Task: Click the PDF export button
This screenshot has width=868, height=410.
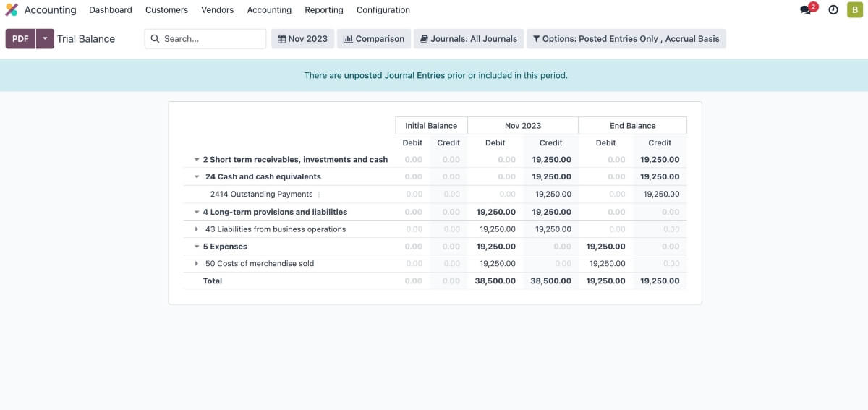Action: click(x=20, y=39)
